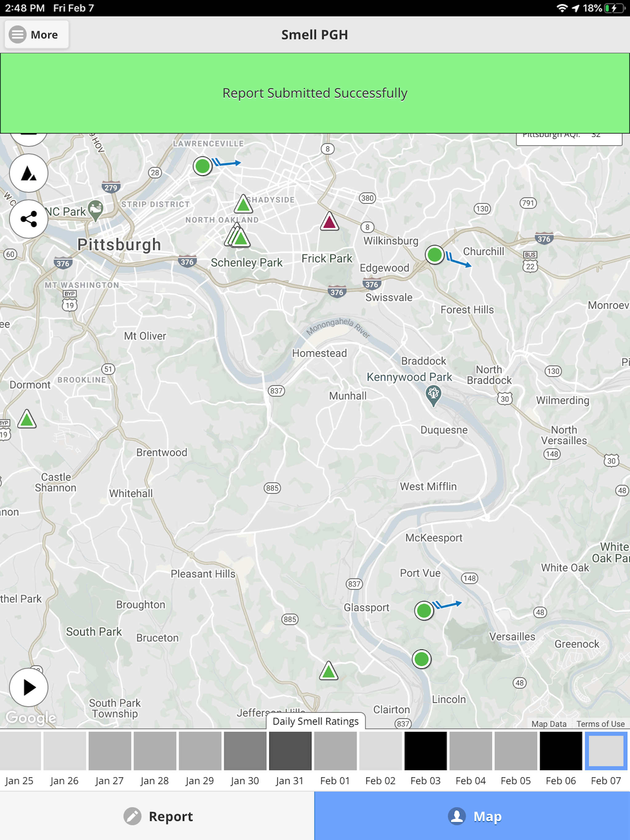The width and height of the screenshot is (630, 840).
Task: Tap the share button on map
Action: (29, 219)
